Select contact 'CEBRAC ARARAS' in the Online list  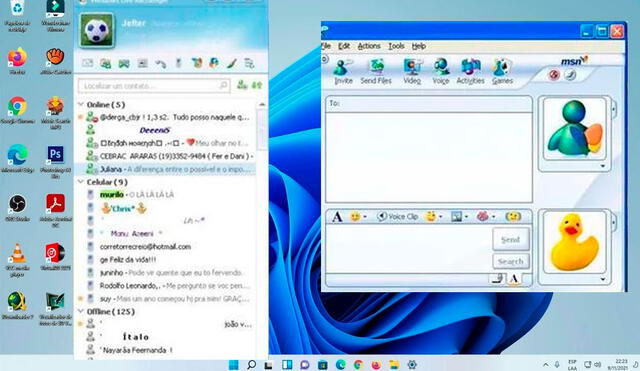(x=170, y=156)
